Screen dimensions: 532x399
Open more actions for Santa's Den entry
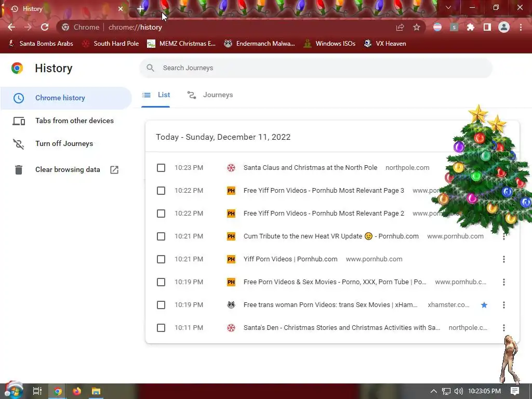[504, 328]
